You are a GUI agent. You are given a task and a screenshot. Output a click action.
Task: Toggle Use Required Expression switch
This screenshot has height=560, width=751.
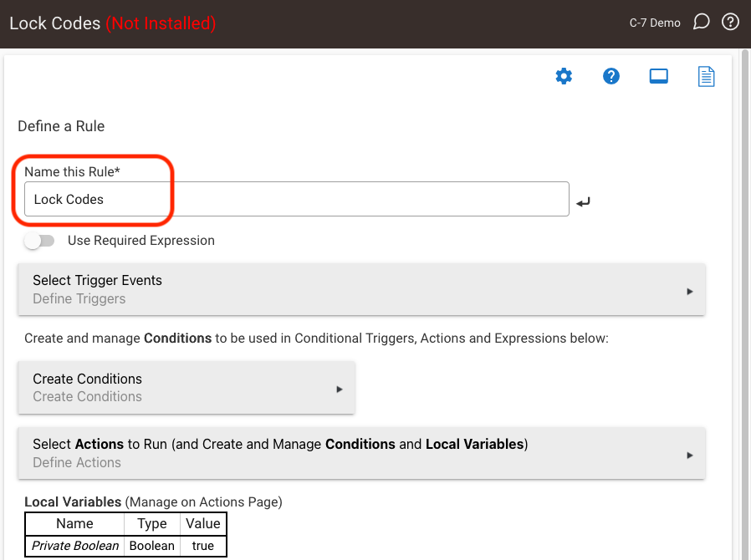(39, 240)
